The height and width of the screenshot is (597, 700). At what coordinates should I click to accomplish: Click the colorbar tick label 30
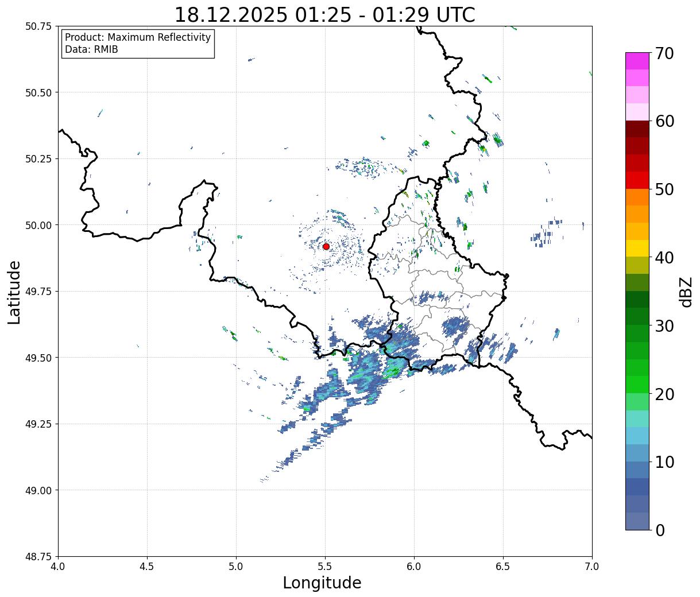664,326
